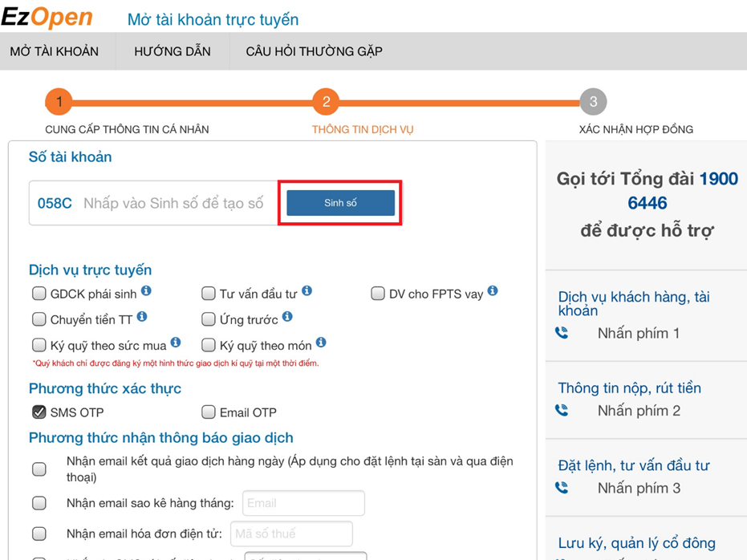Click info icon beside Ký quỹ theo sức mua
Screen dimensions: 747x560
point(176,343)
